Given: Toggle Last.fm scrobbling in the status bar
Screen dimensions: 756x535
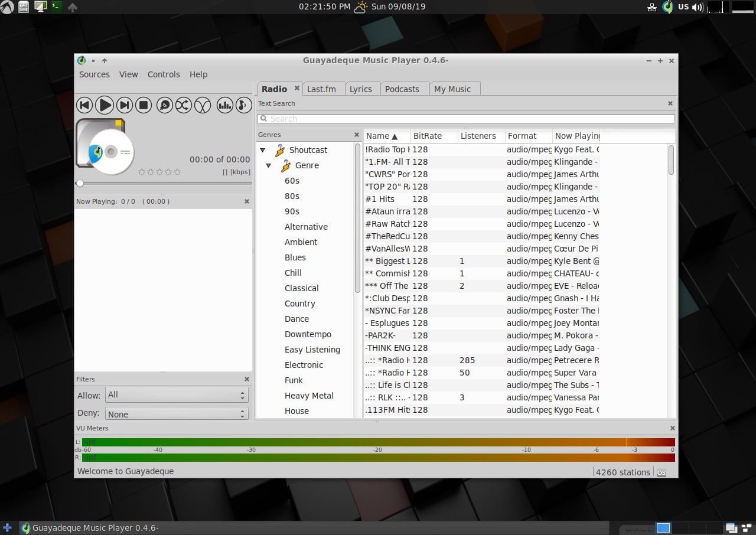Looking at the screenshot, I should tap(662, 472).
